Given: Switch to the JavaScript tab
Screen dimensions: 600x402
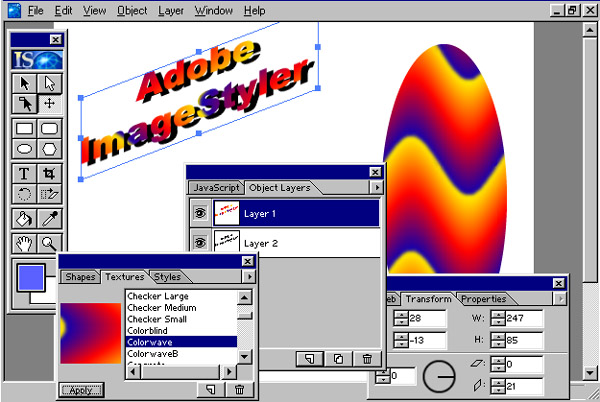Looking at the screenshot, I should 216,188.
